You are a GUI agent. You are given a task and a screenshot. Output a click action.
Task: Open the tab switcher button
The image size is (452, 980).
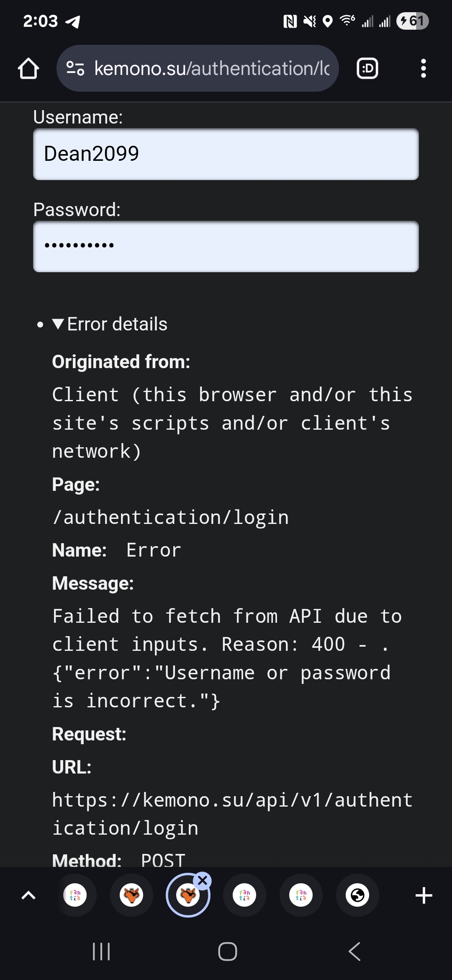367,68
